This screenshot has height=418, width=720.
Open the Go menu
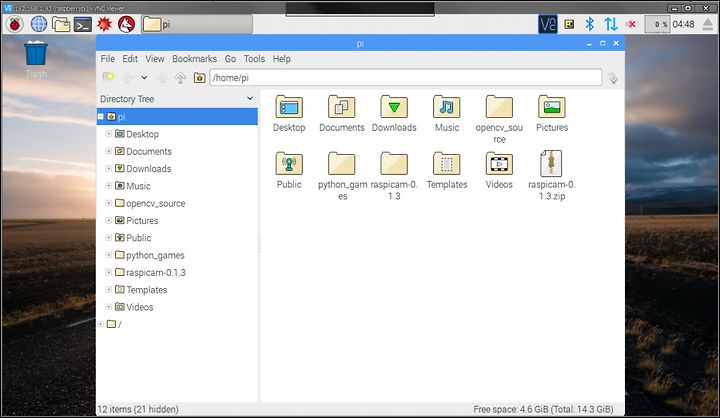(230, 59)
